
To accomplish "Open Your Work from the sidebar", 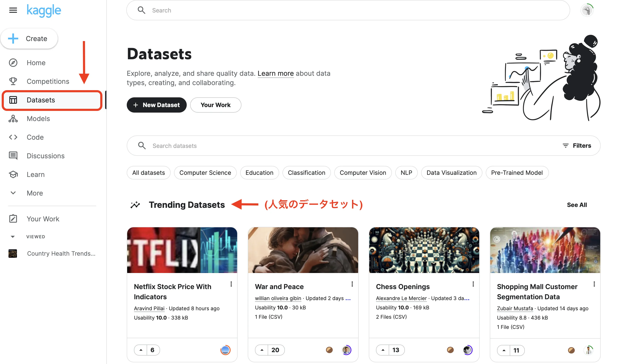I will pyautogui.click(x=43, y=219).
